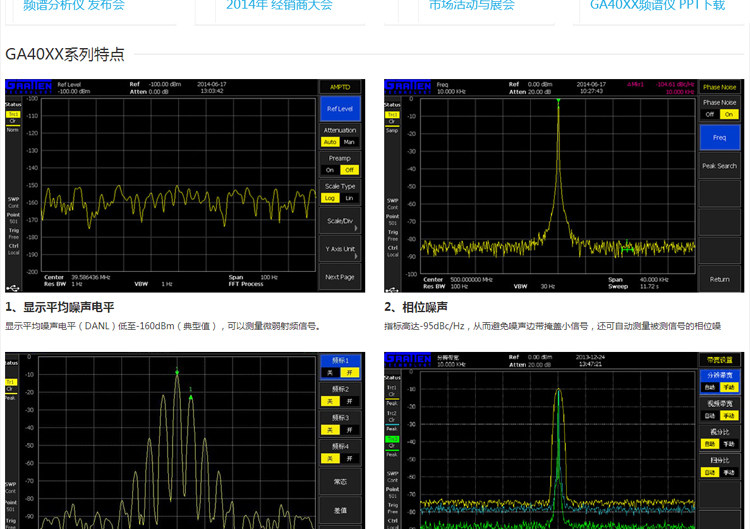Select the AMPTD menu title

340,87
